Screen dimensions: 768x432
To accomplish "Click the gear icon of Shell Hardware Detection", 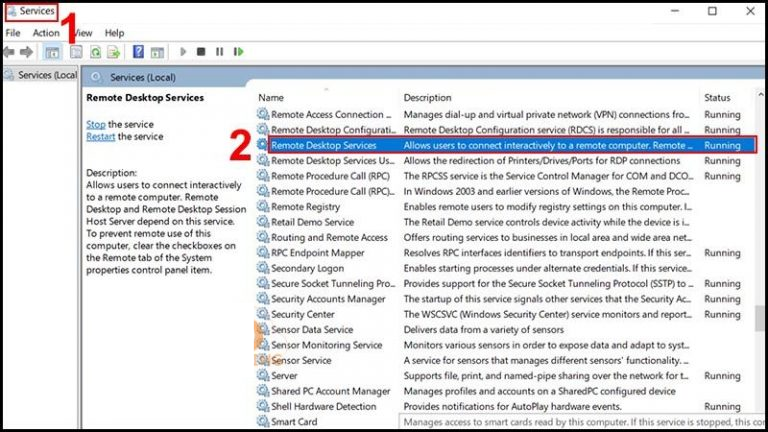I will coord(263,406).
